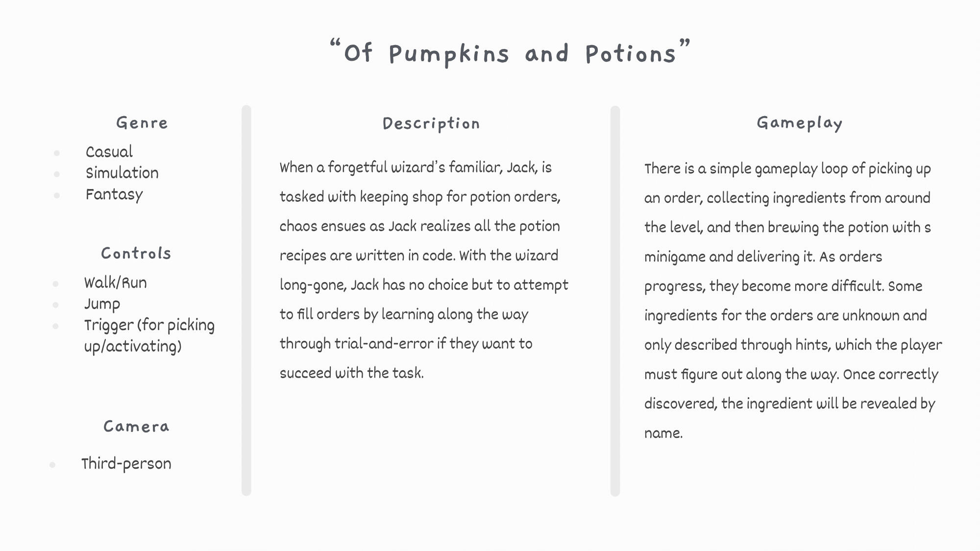Click the right vertical divider bar
980x551 pixels.
coord(615,300)
